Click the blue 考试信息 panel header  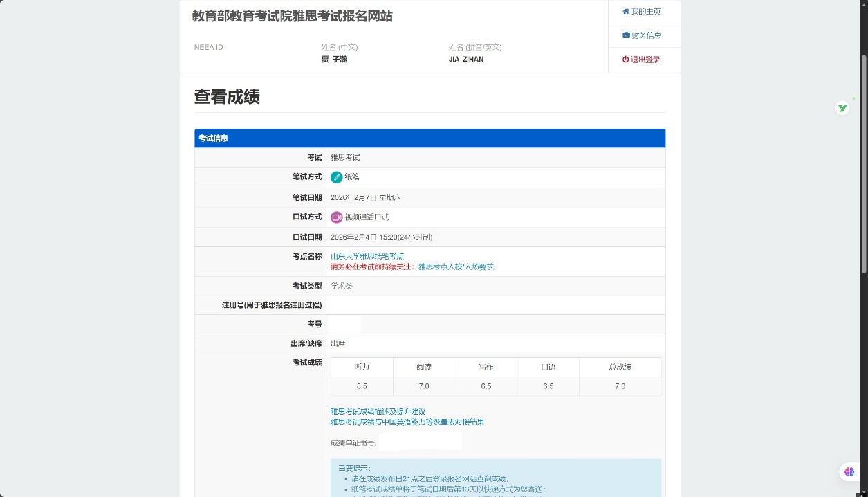point(430,138)
